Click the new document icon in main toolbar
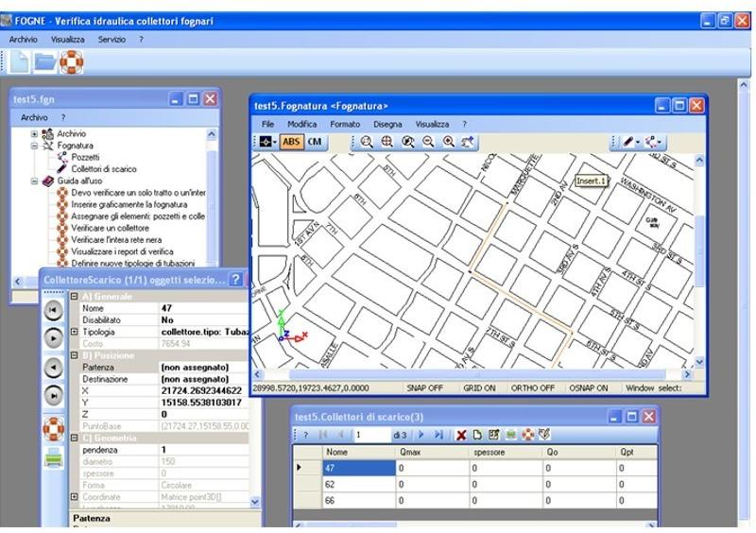Viewport: 756px width, 533px height. click(x=19, y=62)
